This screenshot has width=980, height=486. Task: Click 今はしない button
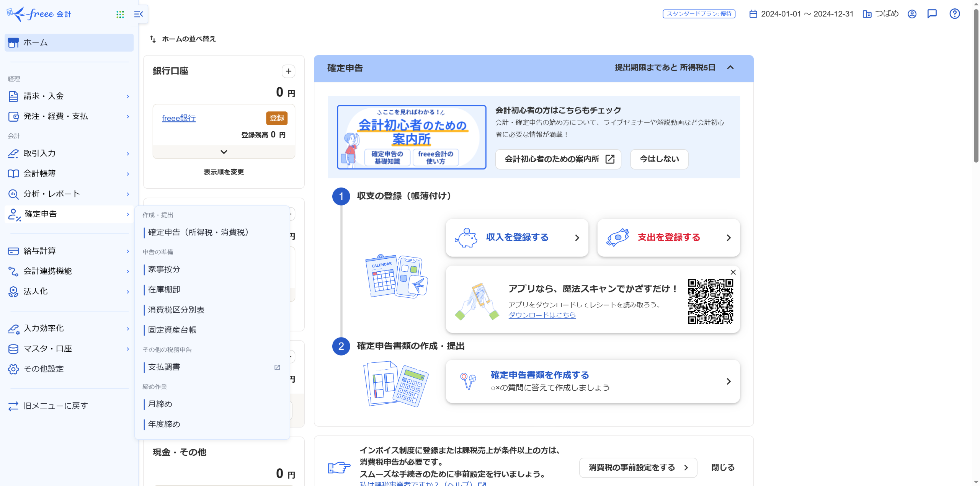click(659, 159)
